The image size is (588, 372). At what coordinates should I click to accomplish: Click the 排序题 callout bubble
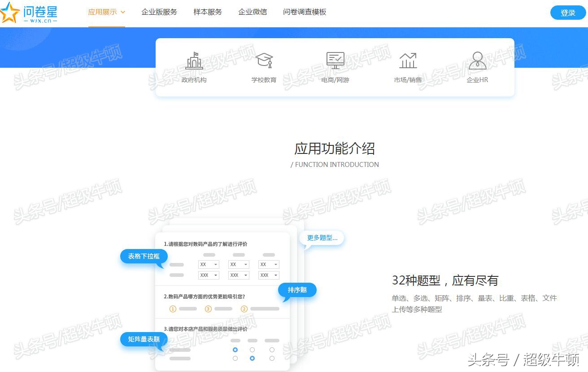pos(297,290)
